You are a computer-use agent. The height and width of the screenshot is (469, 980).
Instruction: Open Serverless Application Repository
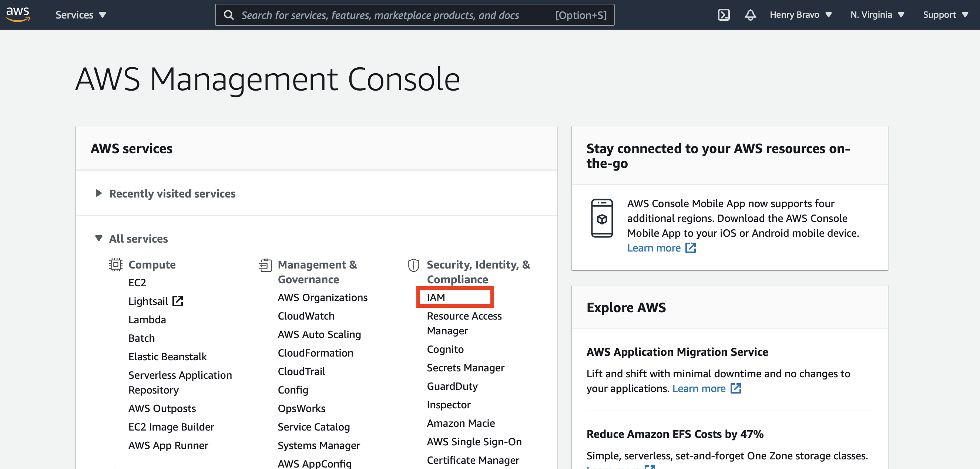(180, 382)
